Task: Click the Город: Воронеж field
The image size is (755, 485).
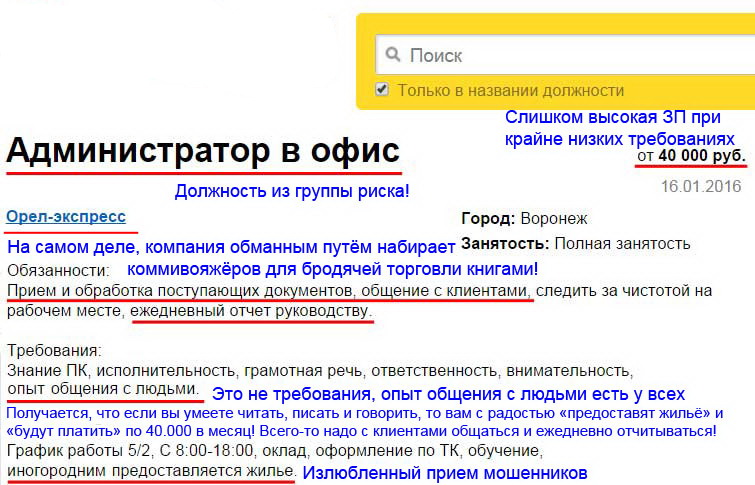Action: coord(524,218)
